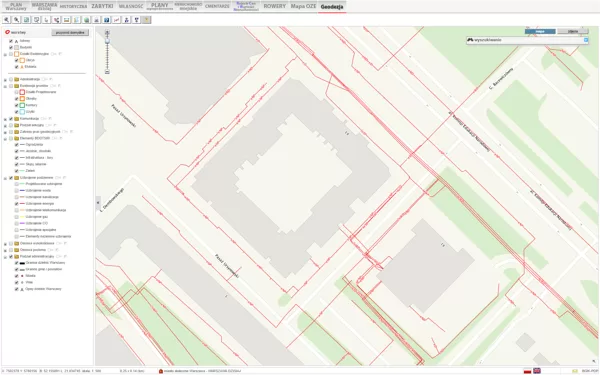The height and width of the screenshot is (375, 600).
Task: Collapse the Elementy BDOT500 layer group
Action: tap(5, 139)
